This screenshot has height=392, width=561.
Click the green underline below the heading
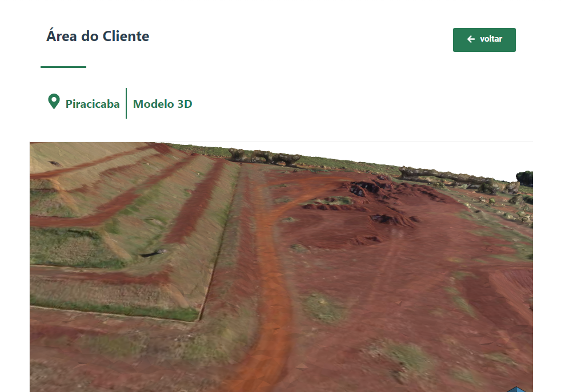click(x=63, y=67)
